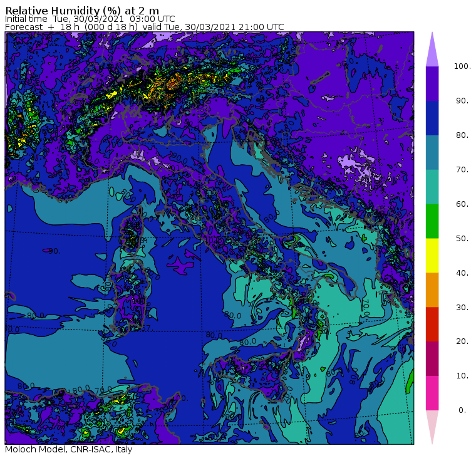Click the steel blue 70–80 legend band
This screenshot has height=458, width=476.
tap(432, 152)
